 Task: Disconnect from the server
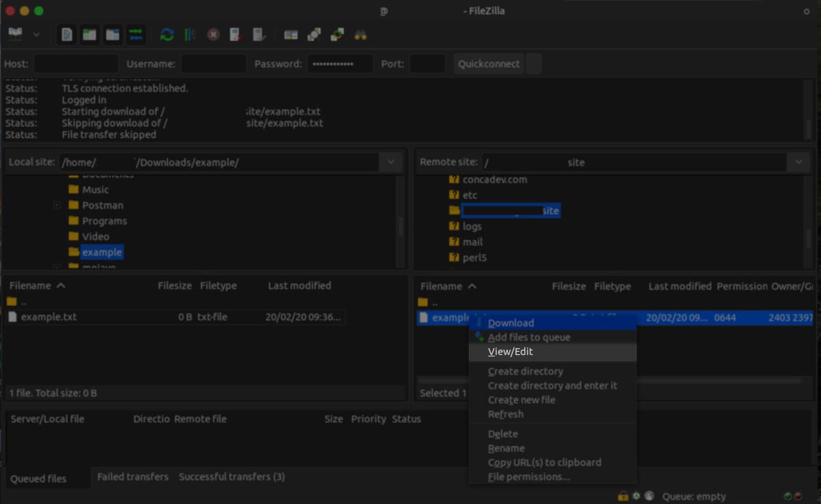235,33
